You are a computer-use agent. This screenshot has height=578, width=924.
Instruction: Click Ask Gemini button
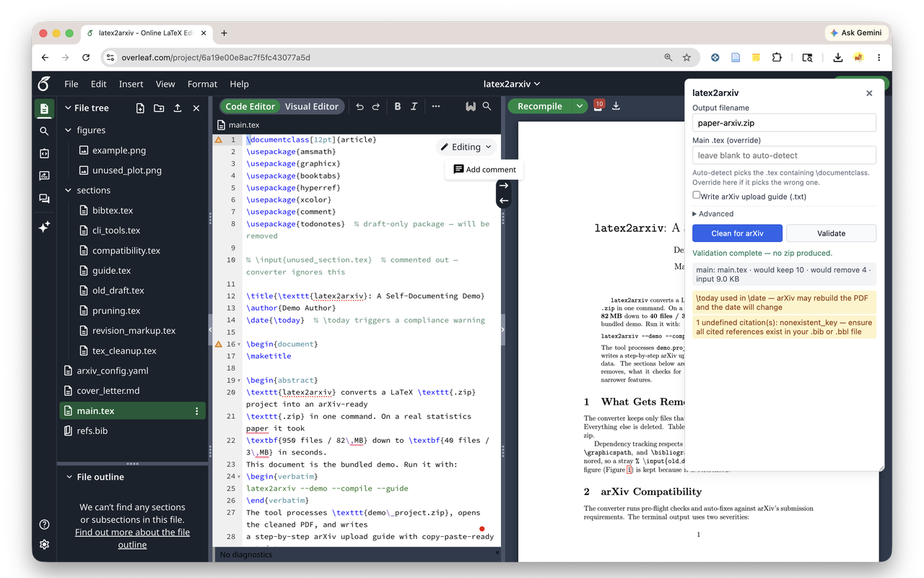pos(855,33)
